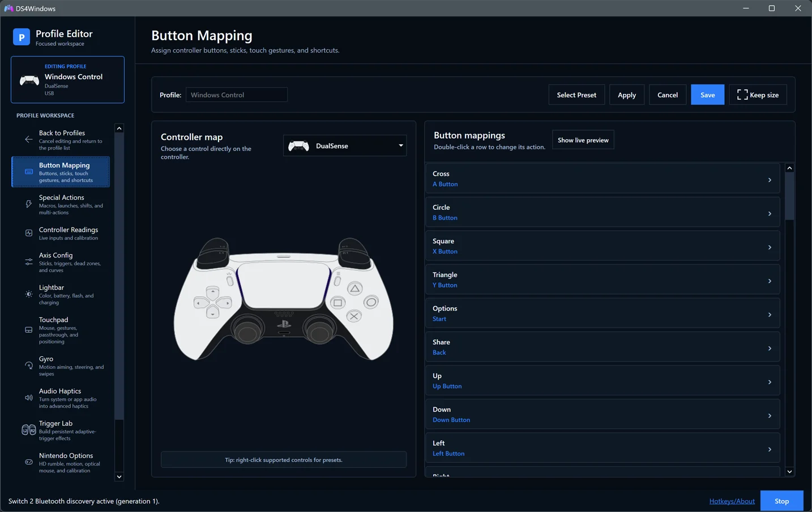Click sidebar scroll up arrow
Image resolution: width=812 pixels, height=512 pixels.
tap(119, 128)
